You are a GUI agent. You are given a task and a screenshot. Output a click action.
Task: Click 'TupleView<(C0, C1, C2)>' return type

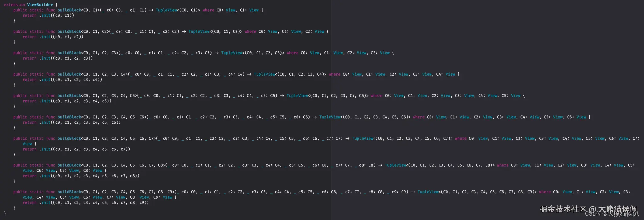point(215,31)
